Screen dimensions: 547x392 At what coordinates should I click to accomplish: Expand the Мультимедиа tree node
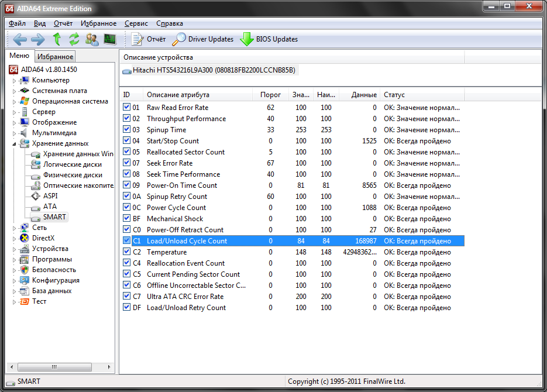(x=14, y=133)
